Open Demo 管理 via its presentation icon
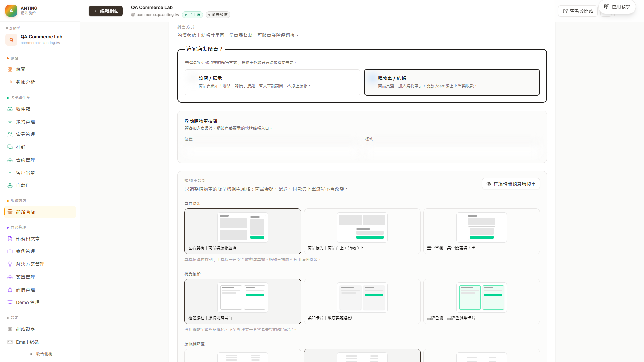644x362 pixels. 10,302
